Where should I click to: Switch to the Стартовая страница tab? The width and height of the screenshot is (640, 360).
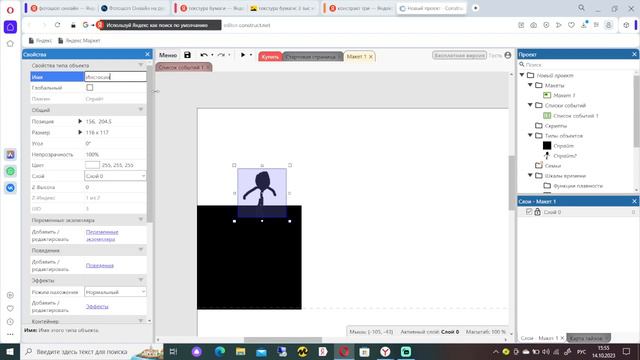312,57
